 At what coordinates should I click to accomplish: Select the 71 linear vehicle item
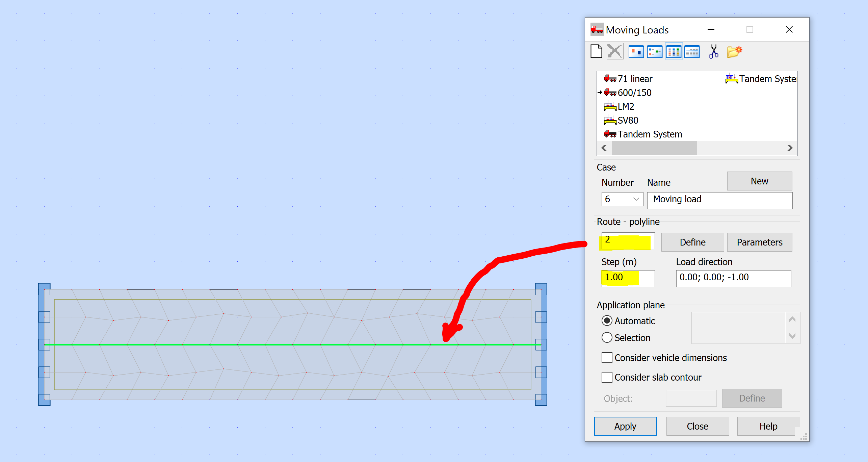point(634,79)
